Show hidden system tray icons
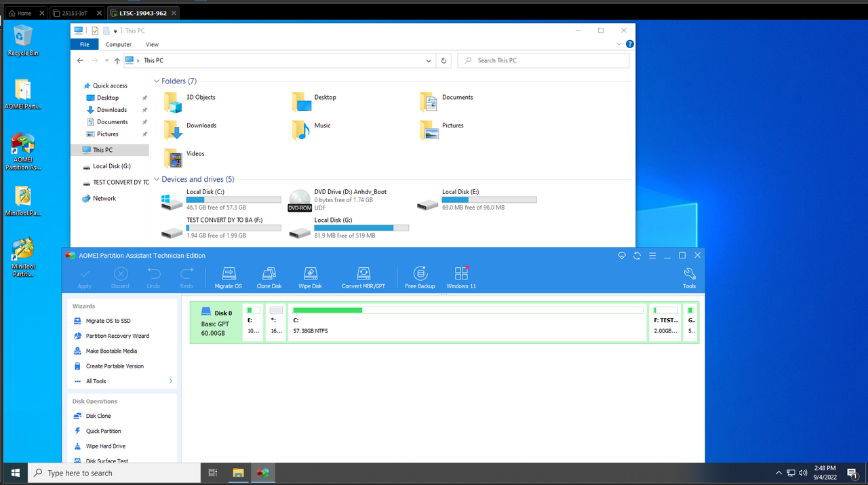Viewport: 868px width, 485px height. pos(778,473)
